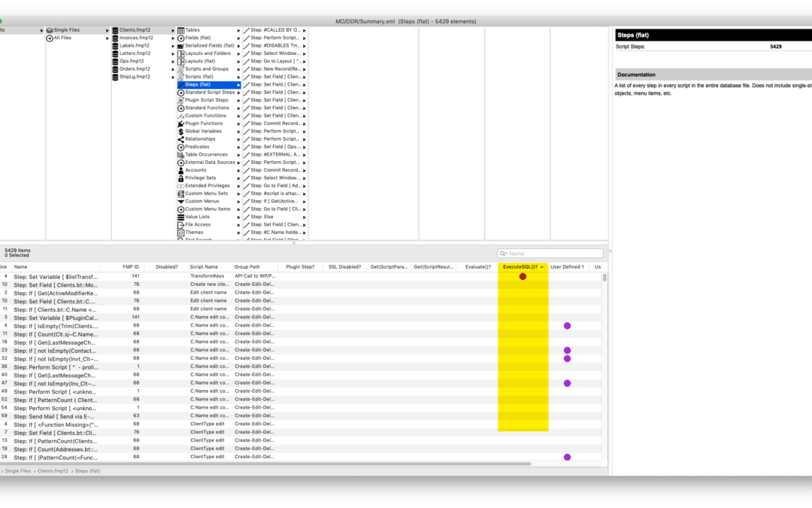Screen dimensions: 812x508
Task: Select Orders.fmp12 in the file list
Action: pyautogui.click(x=135, y=68)
